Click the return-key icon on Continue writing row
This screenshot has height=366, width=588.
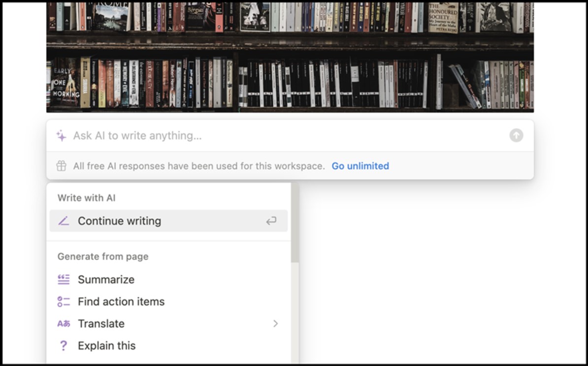coord(271,221)
